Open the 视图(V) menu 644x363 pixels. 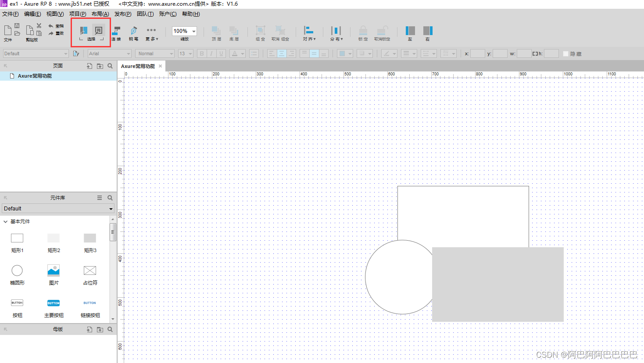pos(55,14)
